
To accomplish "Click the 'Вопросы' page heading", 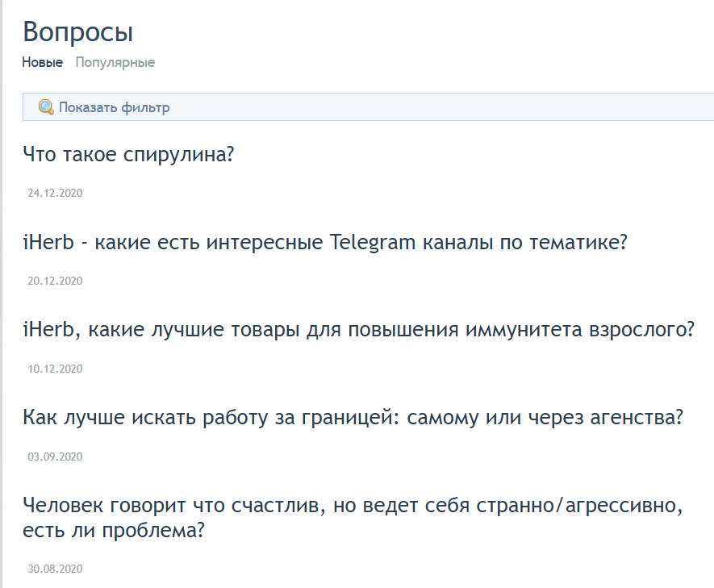I will point(77,32).
